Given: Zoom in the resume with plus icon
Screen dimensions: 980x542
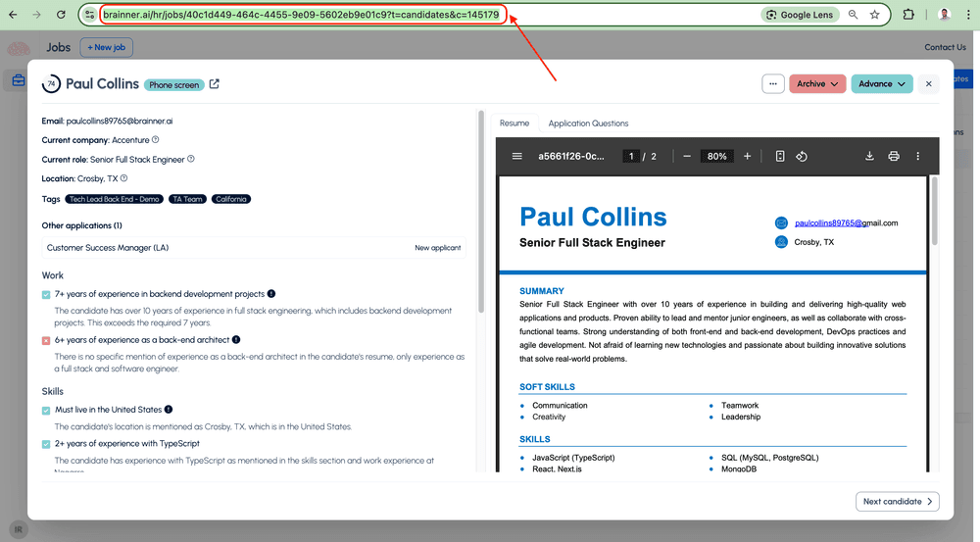Looking at the screenshot, I should pos(748,156).
